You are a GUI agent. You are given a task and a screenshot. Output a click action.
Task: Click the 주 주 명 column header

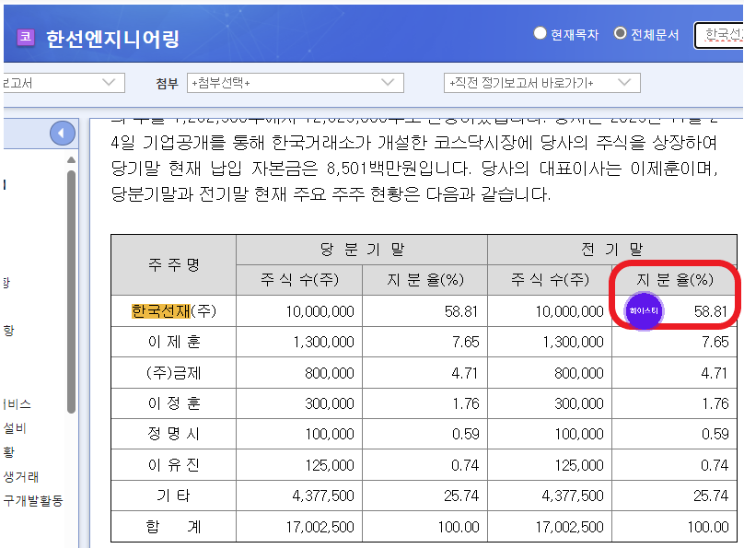click(174, 265)
